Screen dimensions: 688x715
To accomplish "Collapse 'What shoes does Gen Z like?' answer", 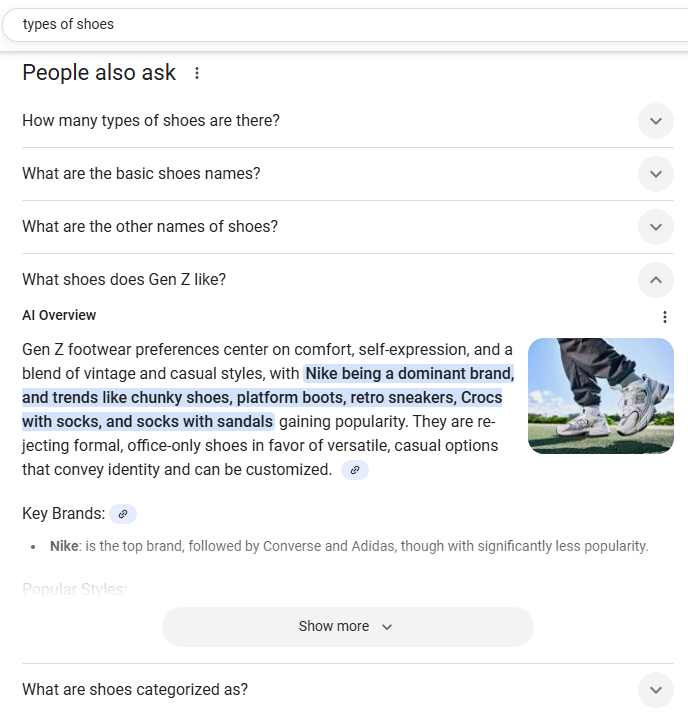I will tap(655, 280).
